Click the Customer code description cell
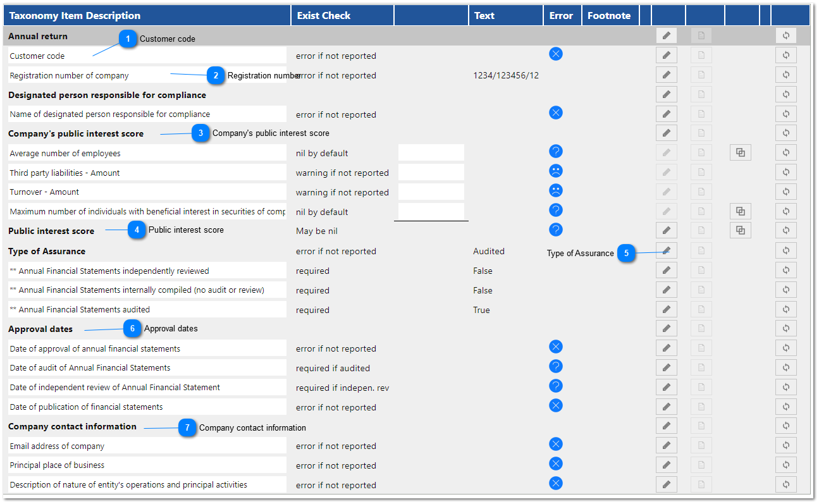This screenshot has height=504, width=819. (x=146, y=56)
